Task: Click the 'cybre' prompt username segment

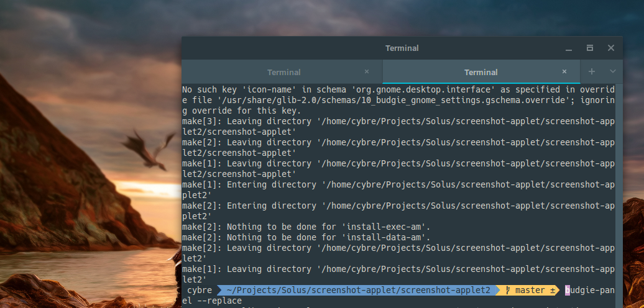Action: tap(200, 291)
